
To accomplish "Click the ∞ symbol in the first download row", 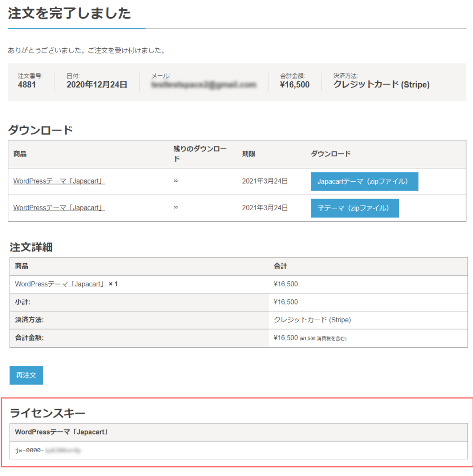I will click(x=176, y=181).
